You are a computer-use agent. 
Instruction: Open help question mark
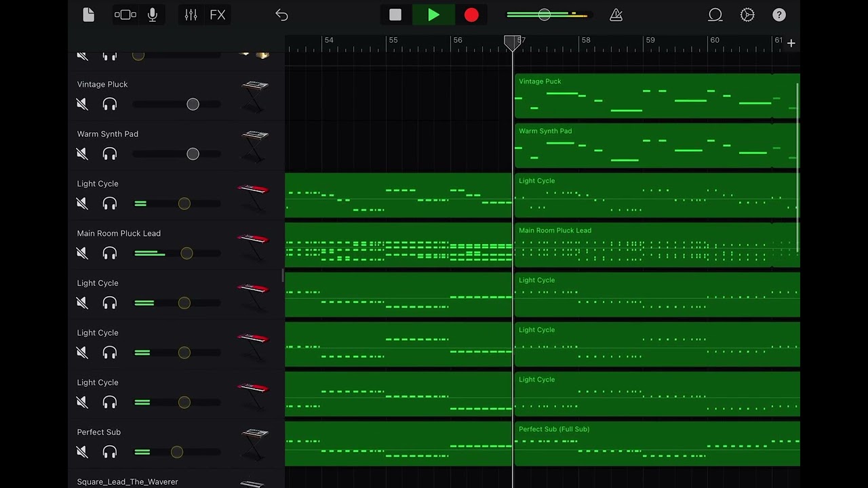tap(779, 15)
